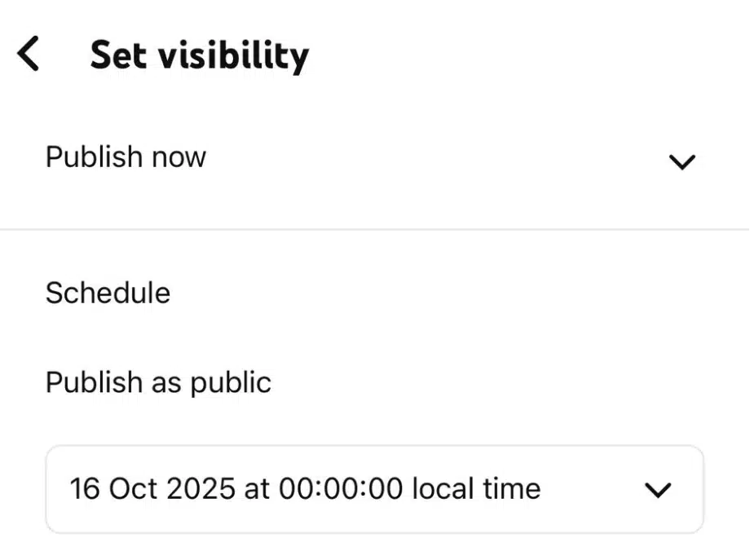Viewport: 750px width, 560px height.
Task: Choose Schedule to set a publish time
Action: tap(108, 293)
